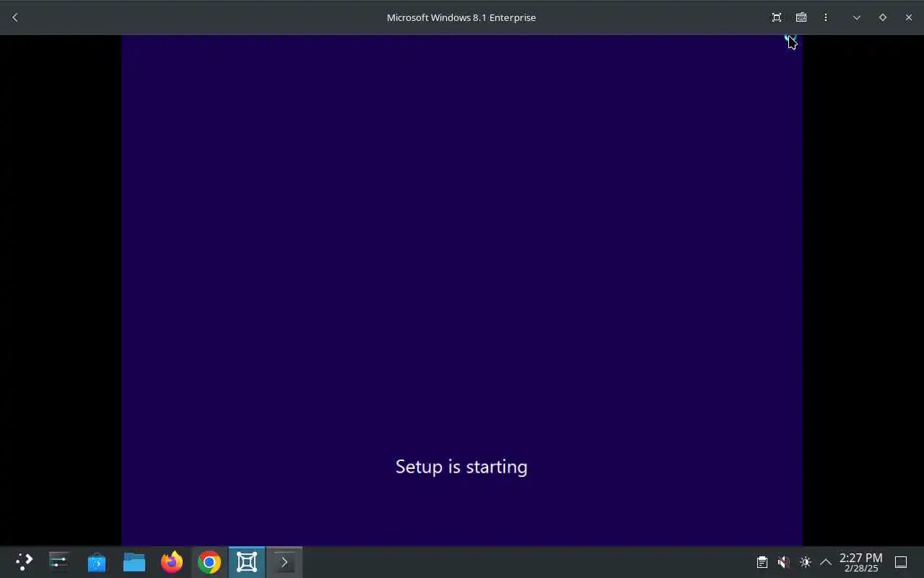Click the Setup is starting text
This screenshot has width=924, height=578.
tap(461, 467)
